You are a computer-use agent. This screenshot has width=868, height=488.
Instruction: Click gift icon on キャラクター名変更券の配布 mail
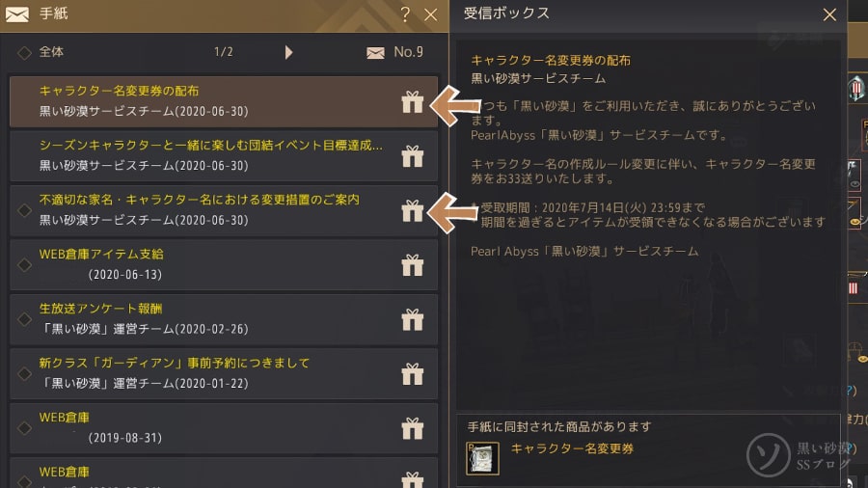pyautogui.click(x=413, y=102)
